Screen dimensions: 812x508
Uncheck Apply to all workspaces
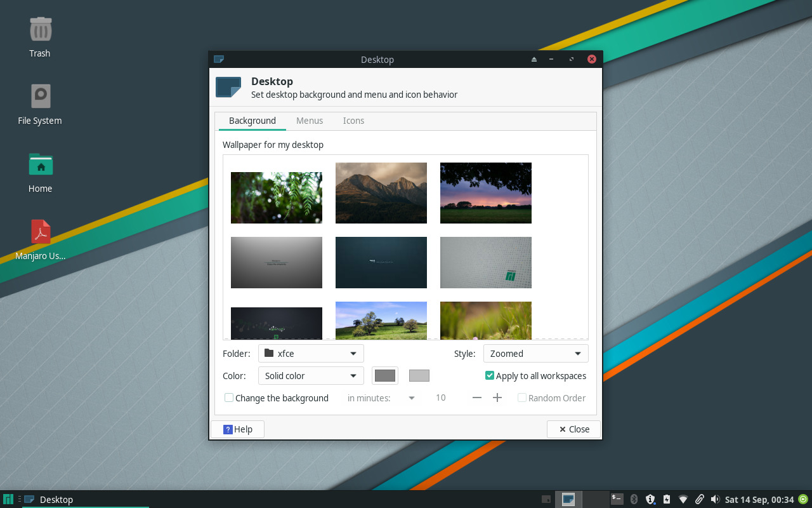pos(489,375)
